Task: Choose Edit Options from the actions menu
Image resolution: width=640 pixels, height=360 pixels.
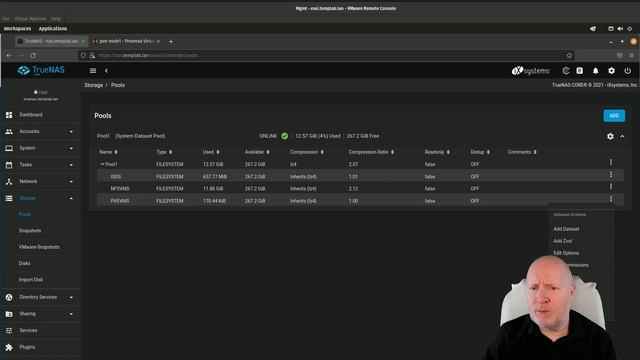Action: [566, 253]
